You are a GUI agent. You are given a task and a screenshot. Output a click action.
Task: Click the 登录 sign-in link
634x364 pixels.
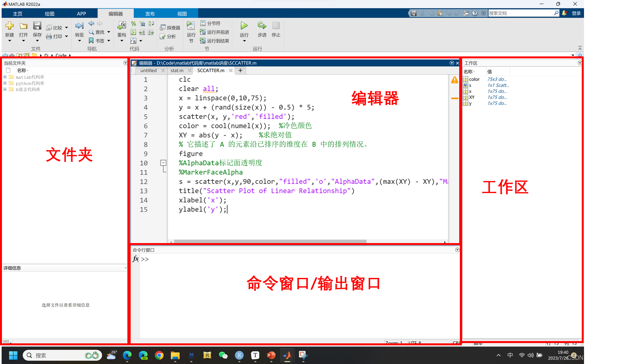click(576, 13)
